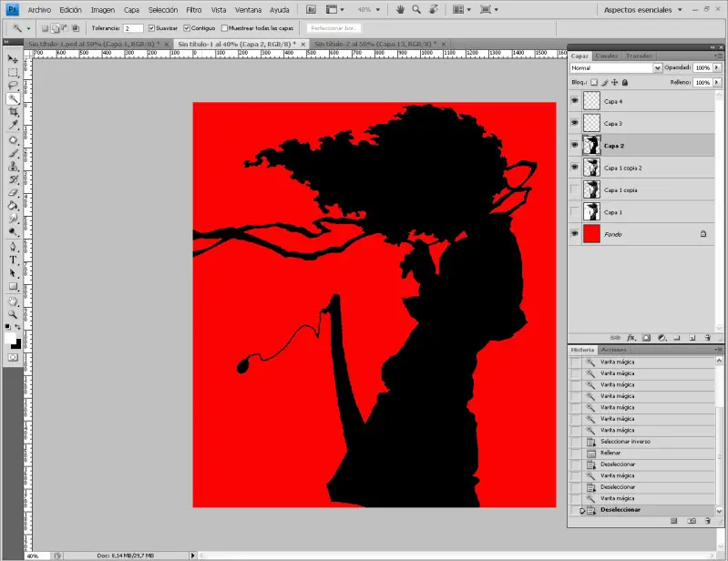Select the Crop tool

point(13,112)
